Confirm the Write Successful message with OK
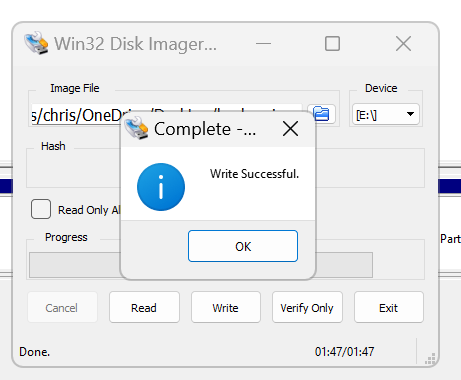461x380 pixels. [x=243, y=246]
